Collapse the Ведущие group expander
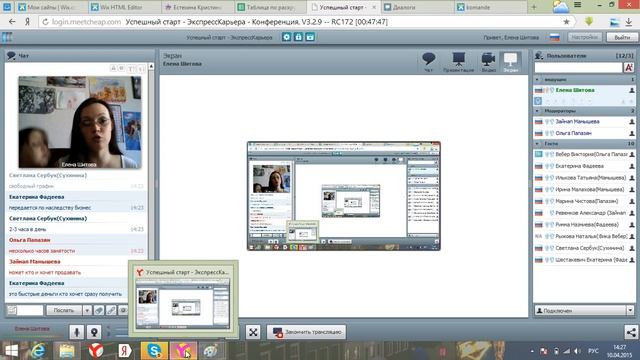 (537, 80)
